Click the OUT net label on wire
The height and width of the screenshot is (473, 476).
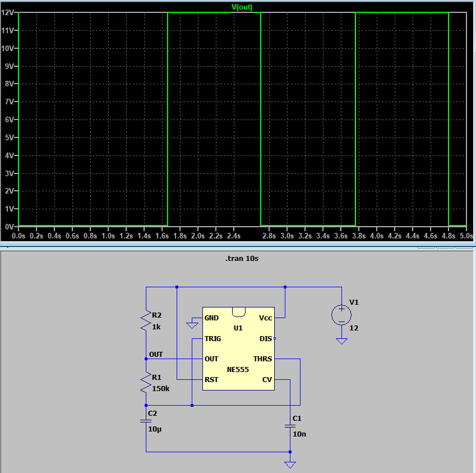tap(156, 355)
